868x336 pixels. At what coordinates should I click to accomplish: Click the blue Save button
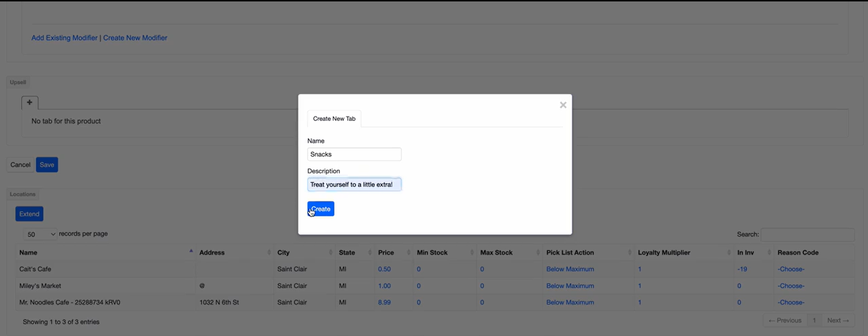(x=47, y=165)
